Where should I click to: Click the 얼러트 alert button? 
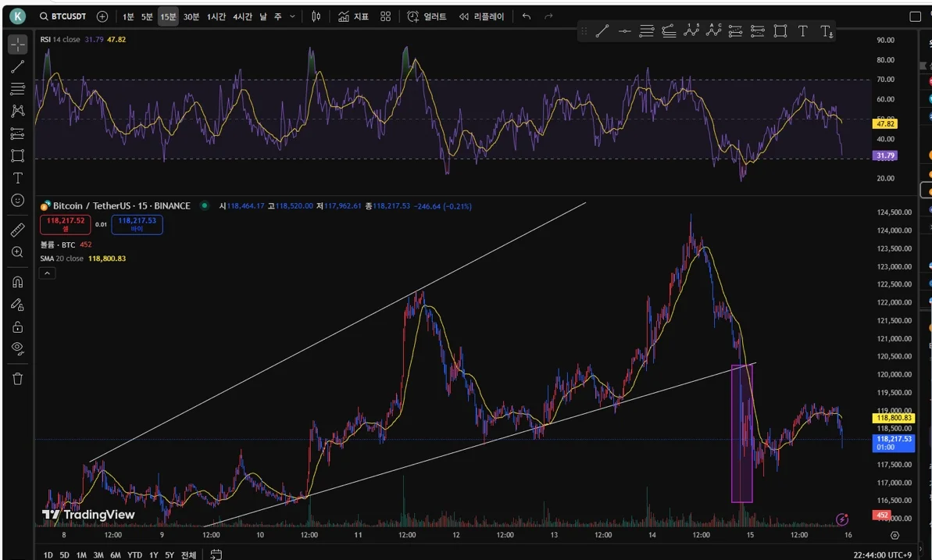(427, 16)
